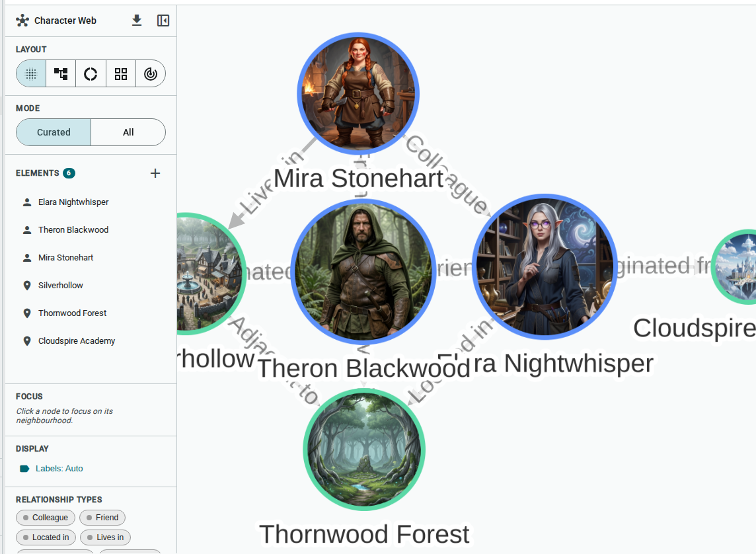Click person icon beside Elara Nightwhisper

(x=27, y=202)
